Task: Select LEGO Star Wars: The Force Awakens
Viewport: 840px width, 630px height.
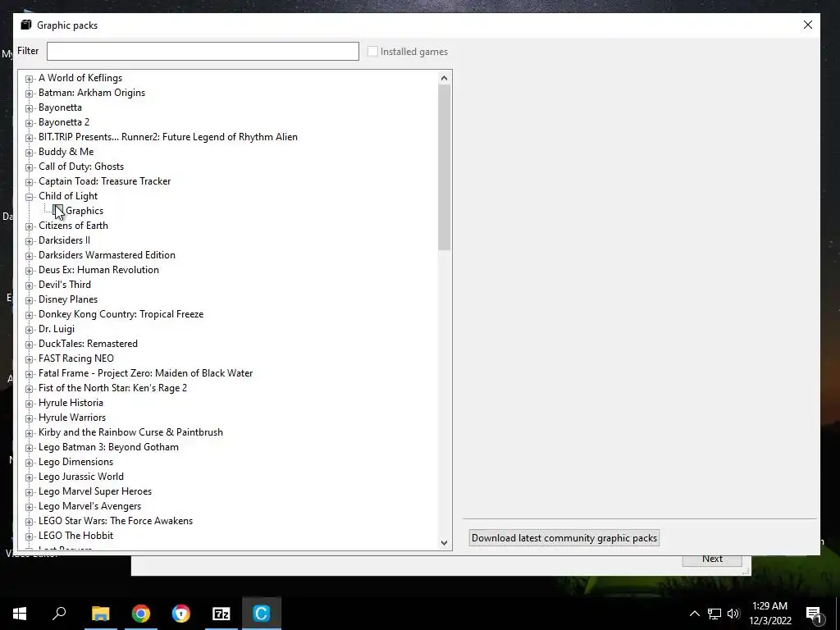Action: coord(115,521)
